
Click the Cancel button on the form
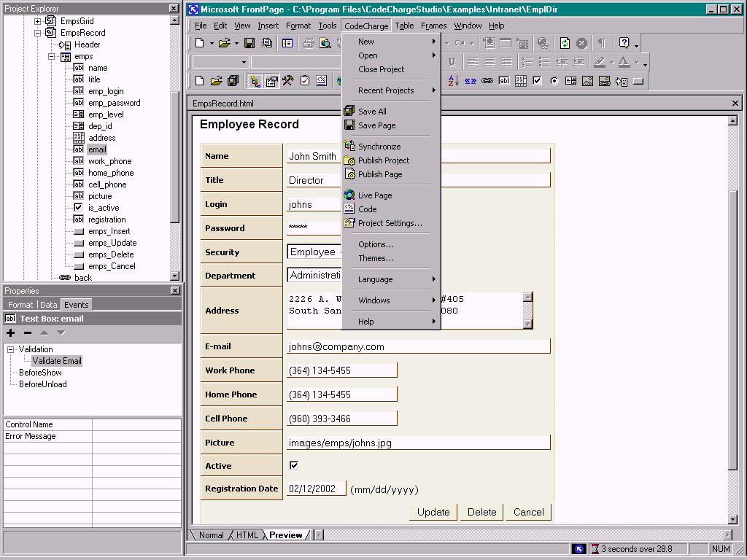coord(528,512)
